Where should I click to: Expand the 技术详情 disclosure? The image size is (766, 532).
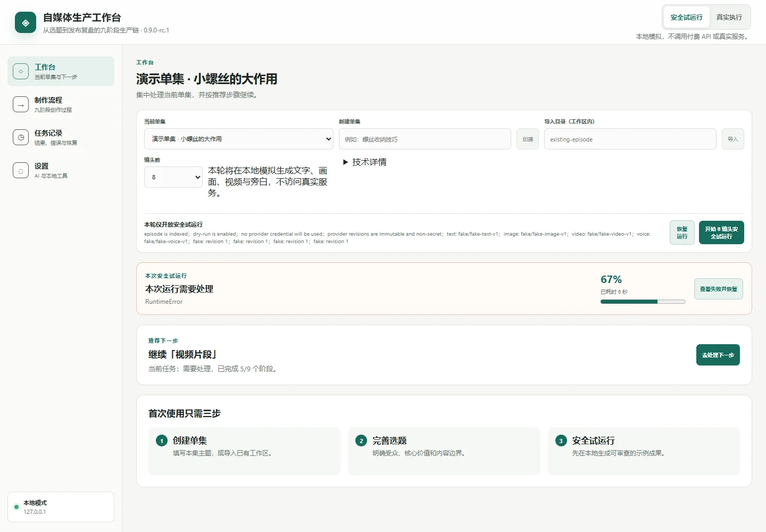365,162
